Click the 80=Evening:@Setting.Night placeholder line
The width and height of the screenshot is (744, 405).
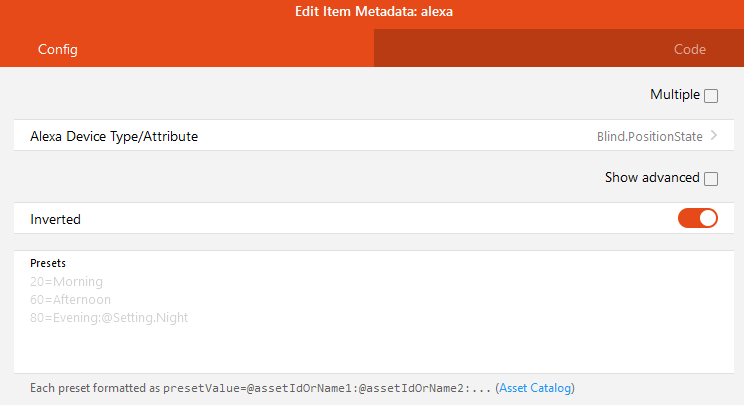coord(109,317)
